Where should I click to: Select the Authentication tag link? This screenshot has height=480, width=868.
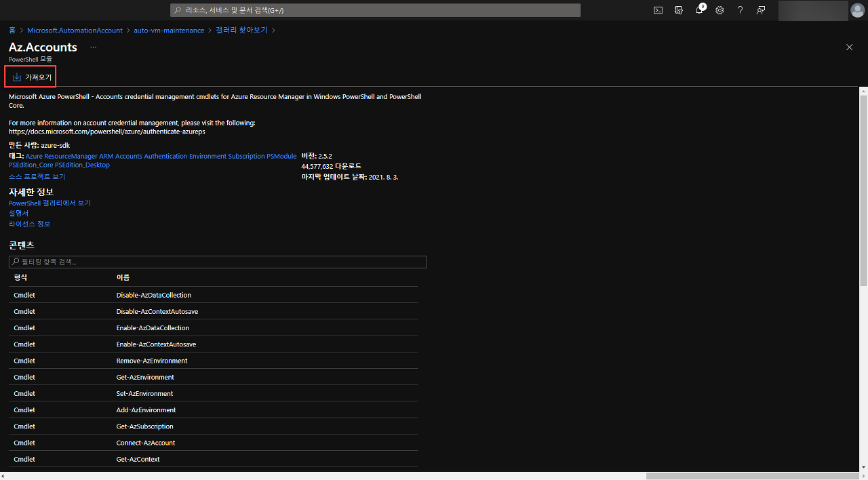click(x=165, y=156)
